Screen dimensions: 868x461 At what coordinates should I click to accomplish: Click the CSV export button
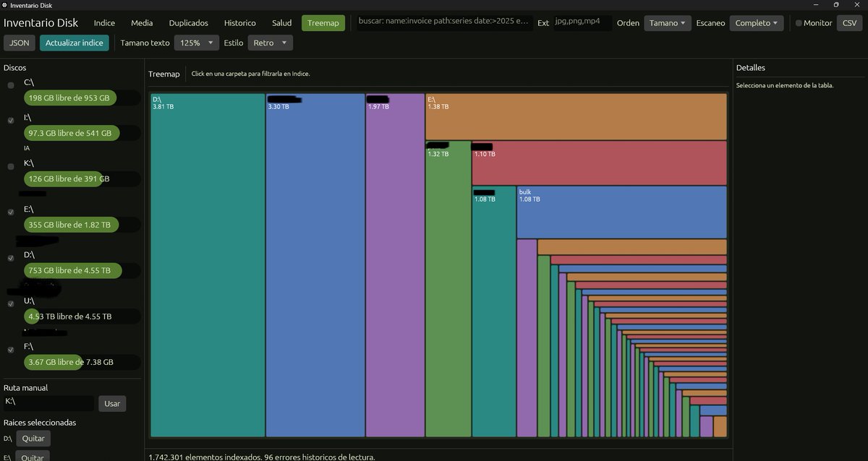849,23
